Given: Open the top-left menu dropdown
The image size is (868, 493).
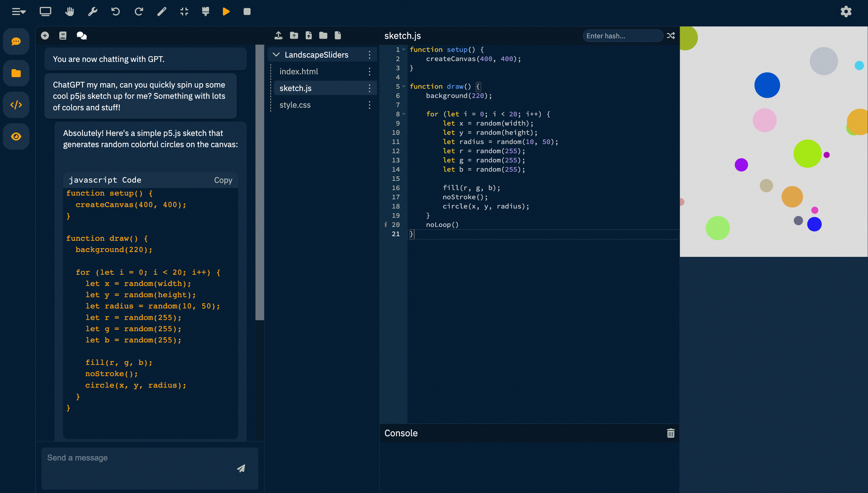Looking at the screenshot, I should (19, 12).
